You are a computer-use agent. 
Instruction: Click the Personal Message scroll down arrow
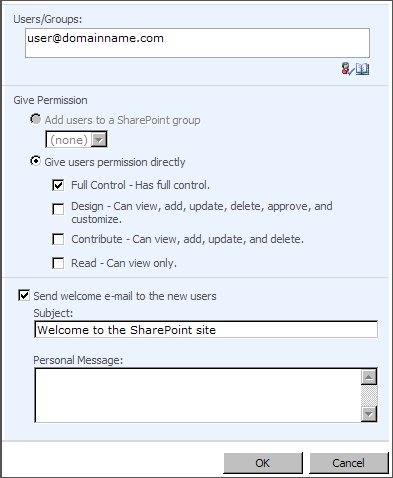(369, 414)
